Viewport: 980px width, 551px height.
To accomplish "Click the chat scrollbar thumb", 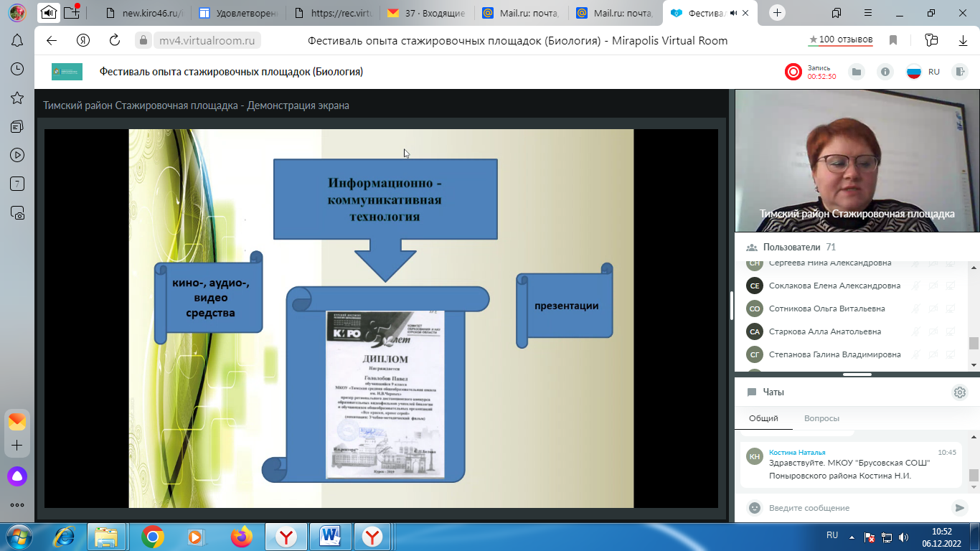I will point(974,476).
